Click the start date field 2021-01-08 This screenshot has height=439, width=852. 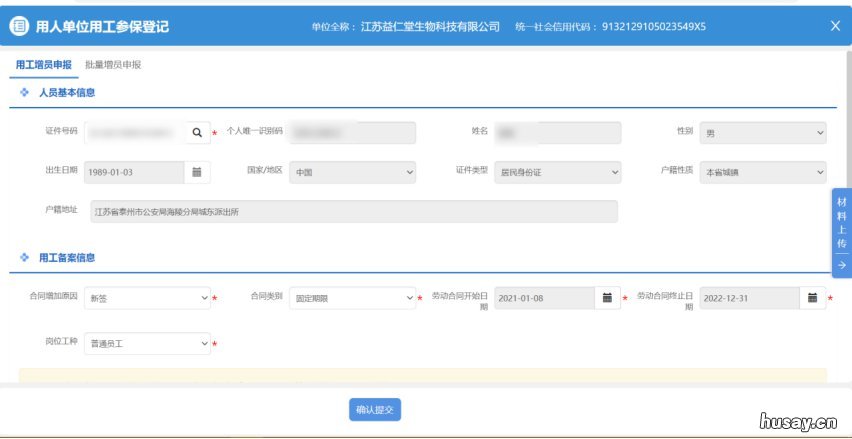click(544, 298)
